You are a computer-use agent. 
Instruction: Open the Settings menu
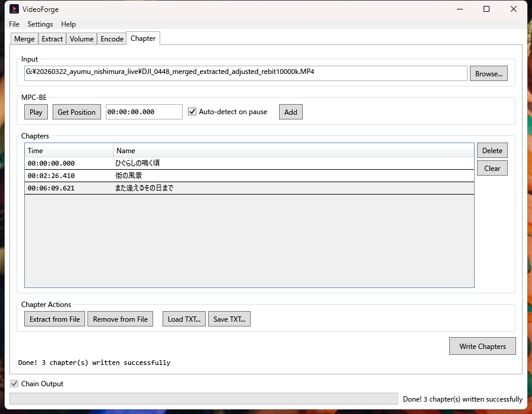point(40,24)
